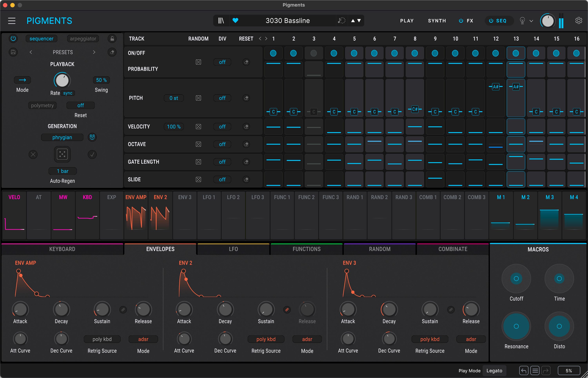The width and height of the screenshot is (588, 378).
Task: Open the phrygian scale dropdown
Action: 62,137
